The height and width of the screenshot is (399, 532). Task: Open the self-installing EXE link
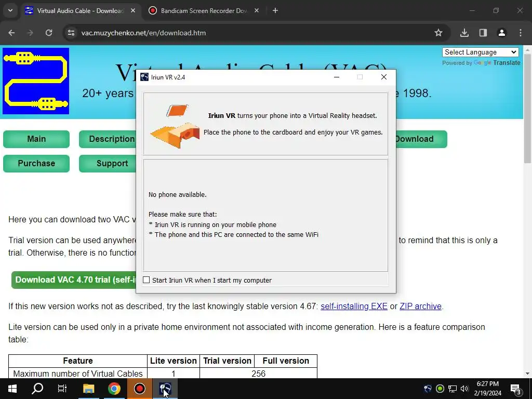[354, 307]
